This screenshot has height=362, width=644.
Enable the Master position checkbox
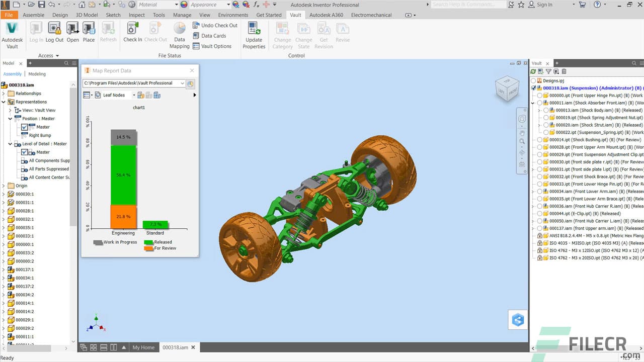(x=24, y=127)
